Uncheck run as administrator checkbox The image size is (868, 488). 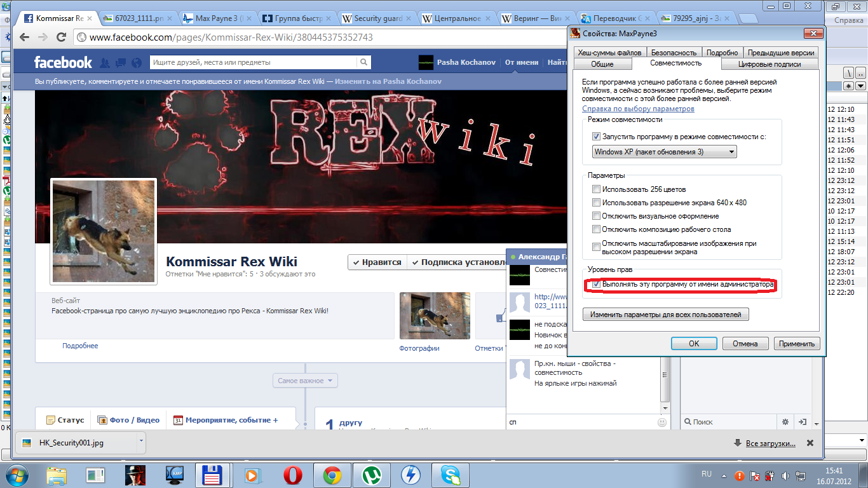point(595,285)
